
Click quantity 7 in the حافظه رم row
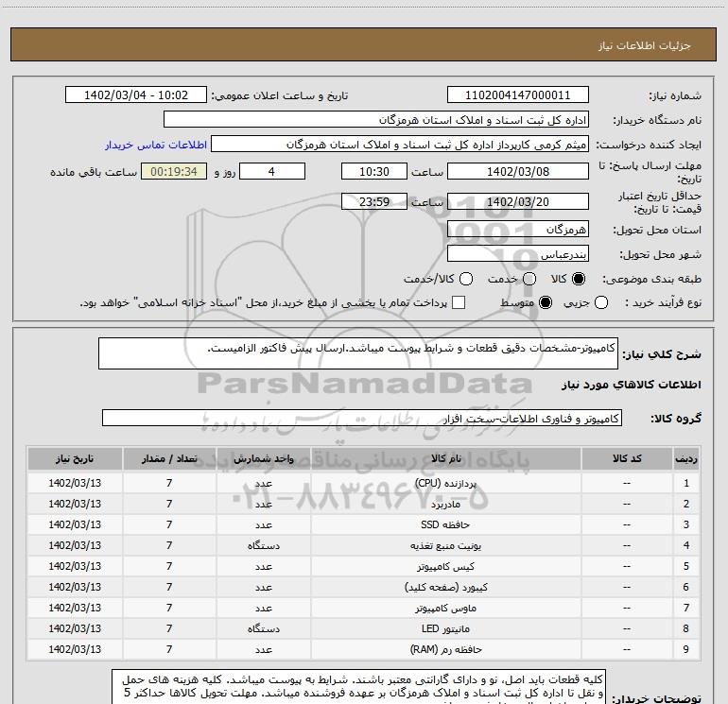click(169, 650)
